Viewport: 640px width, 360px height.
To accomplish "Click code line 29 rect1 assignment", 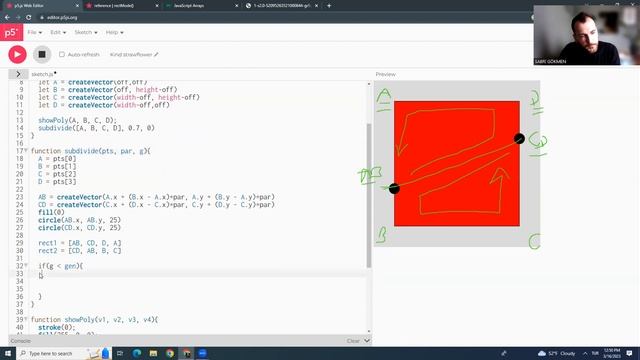I will click(80, 243).
